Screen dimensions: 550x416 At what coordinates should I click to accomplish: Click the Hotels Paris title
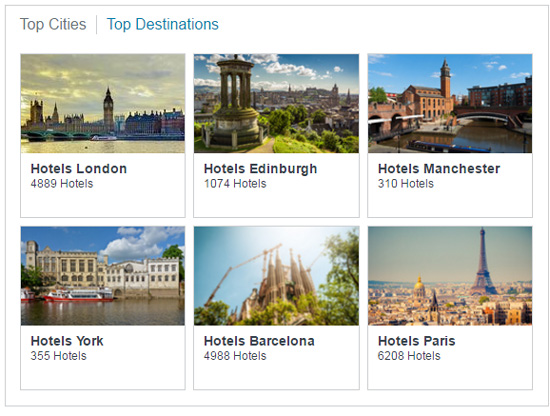pos(417,341)
